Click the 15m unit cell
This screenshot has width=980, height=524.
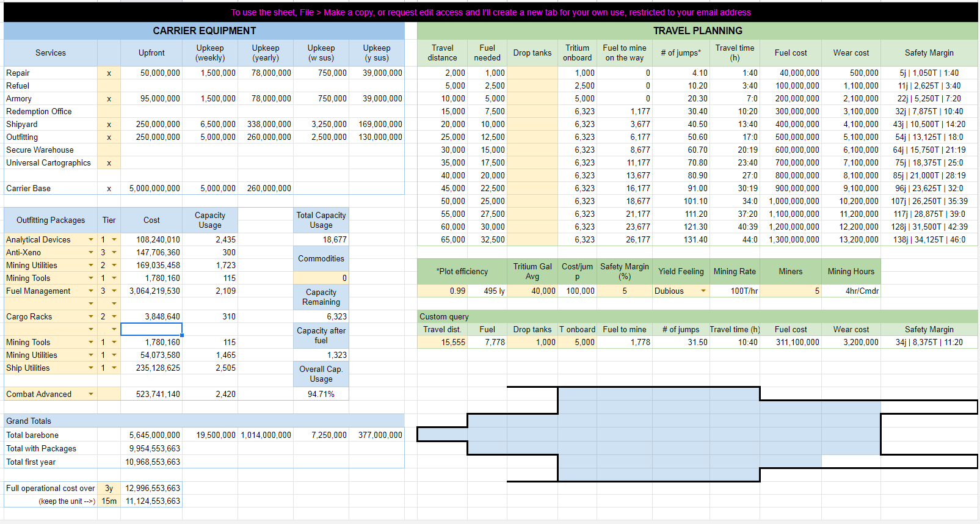[x=109, y=501]
